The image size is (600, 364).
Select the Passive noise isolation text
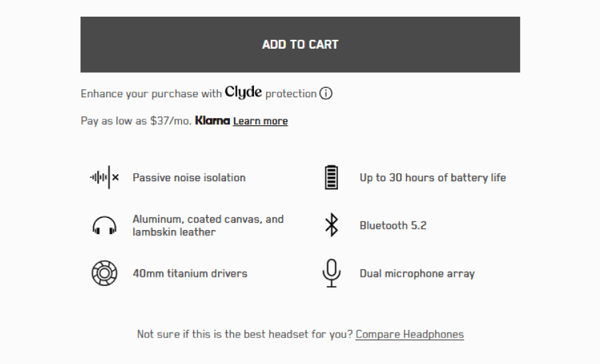[189, 177]
